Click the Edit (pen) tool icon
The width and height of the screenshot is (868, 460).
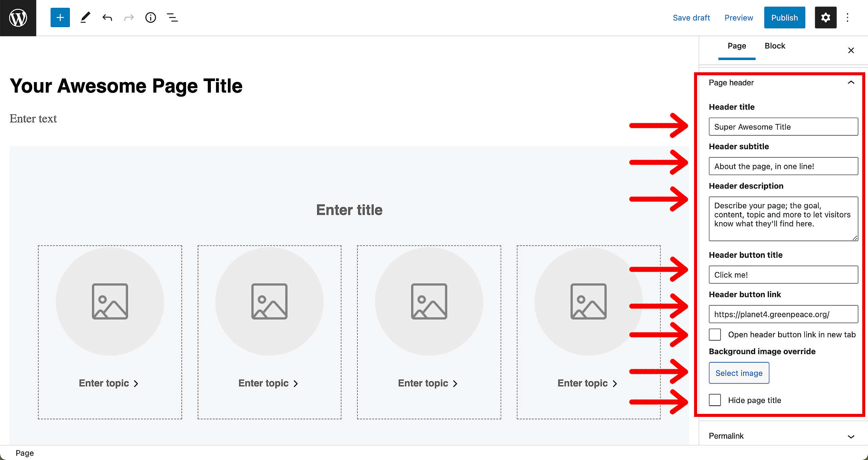coord(84,17)
